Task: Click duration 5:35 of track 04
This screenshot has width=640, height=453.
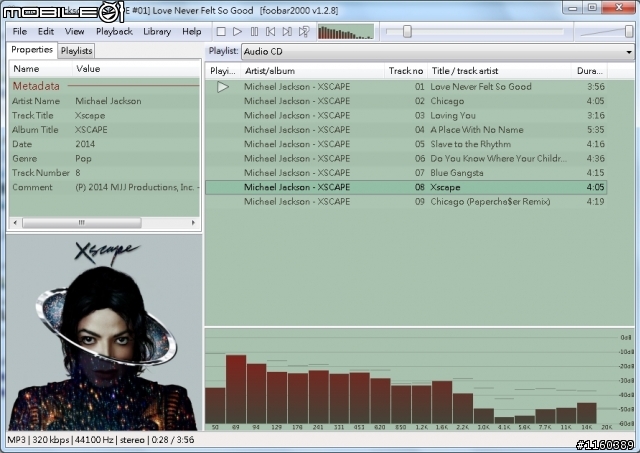Action: point(596,130)
